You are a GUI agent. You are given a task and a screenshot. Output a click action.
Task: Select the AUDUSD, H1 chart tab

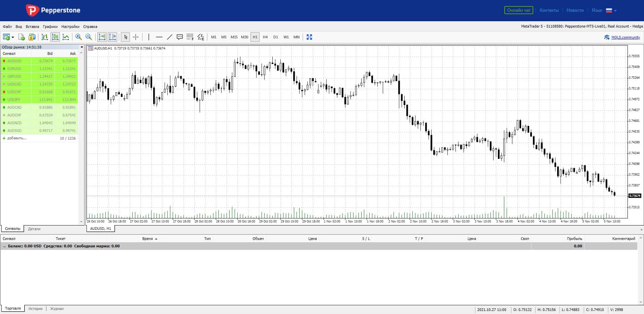(x=101, y=229)
